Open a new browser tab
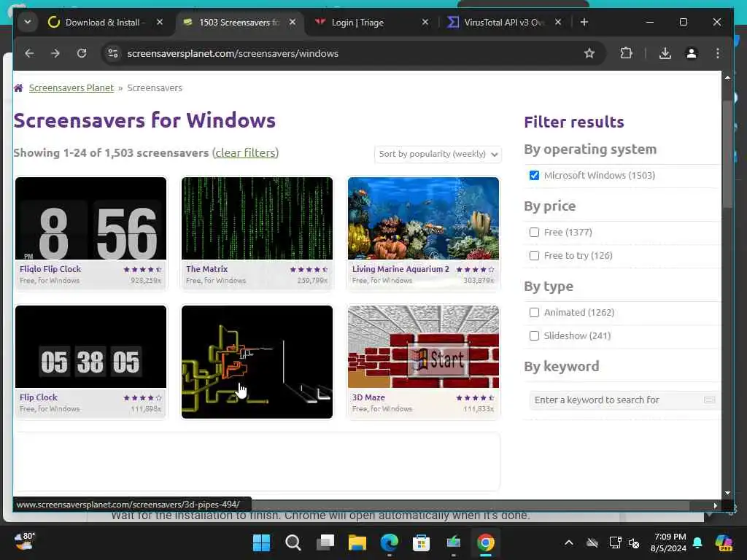This screenshot has height=560, width=747. pyautogui.click(x=584, y=23)
